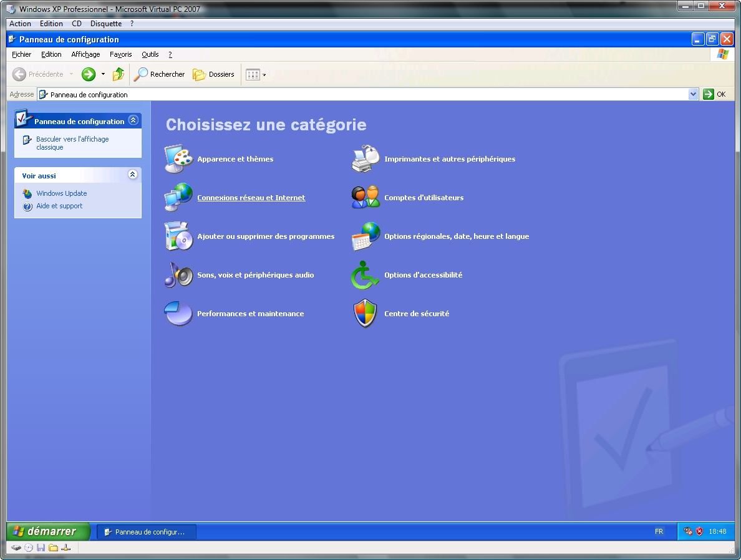Click the Adresse input field

[363, 95]
